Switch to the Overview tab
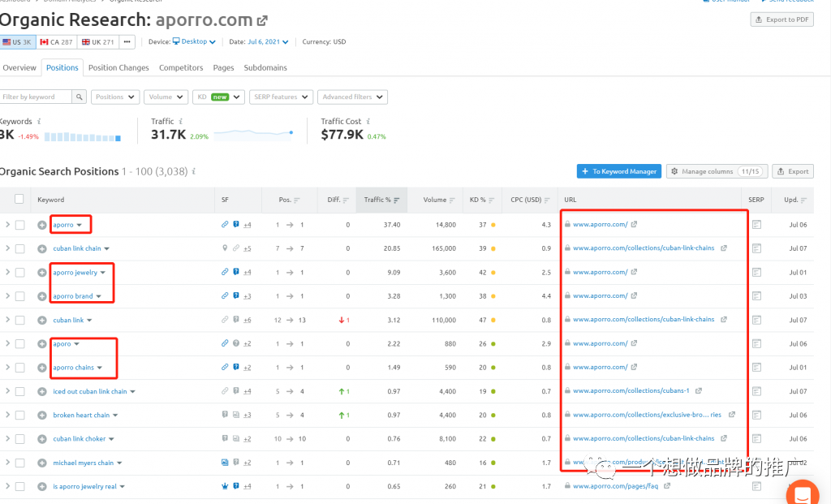The height and width of the screenshot is (504, 831). pos(19,68)
